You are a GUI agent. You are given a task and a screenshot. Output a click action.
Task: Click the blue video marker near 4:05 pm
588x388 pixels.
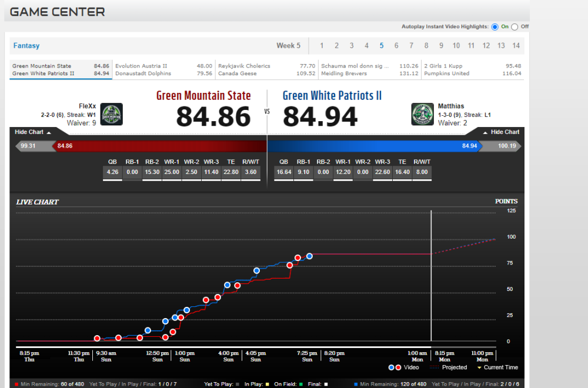256,270
